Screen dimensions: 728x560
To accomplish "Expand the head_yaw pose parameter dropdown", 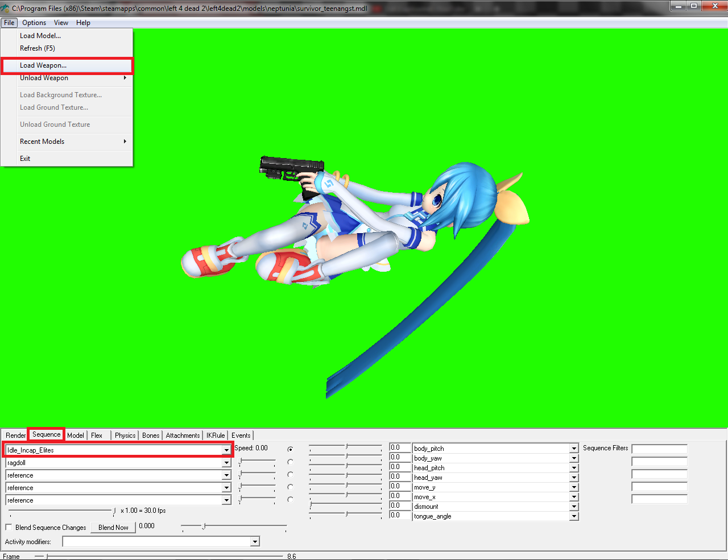I will click(x=574, y=478).
